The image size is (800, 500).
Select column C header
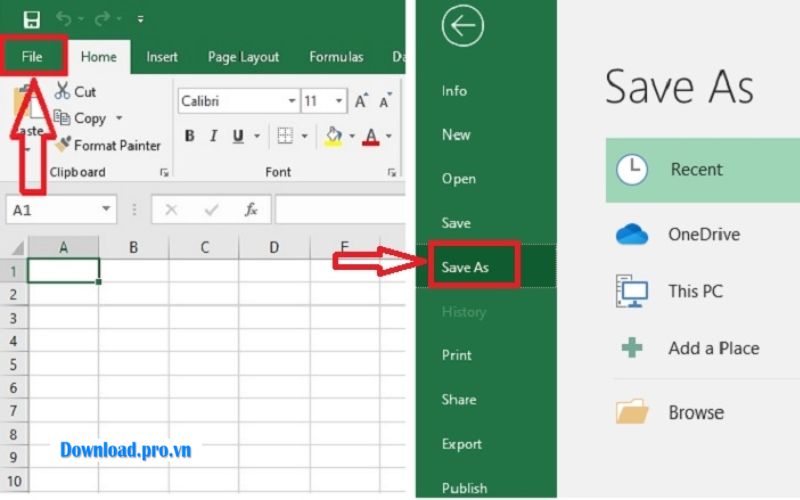[x=204, y=248]
